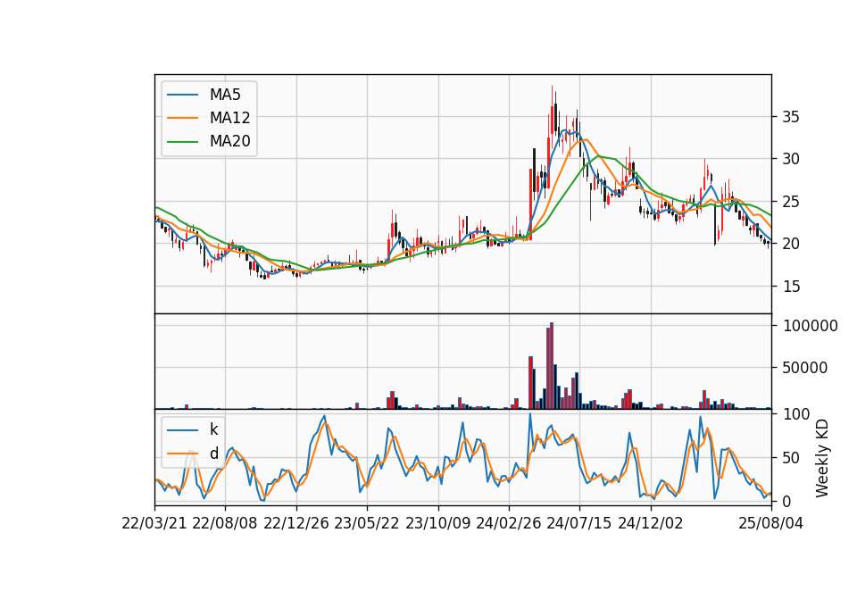Click the orange d legend line sample
Screen dimensions: 857x616
pos(182,454)
